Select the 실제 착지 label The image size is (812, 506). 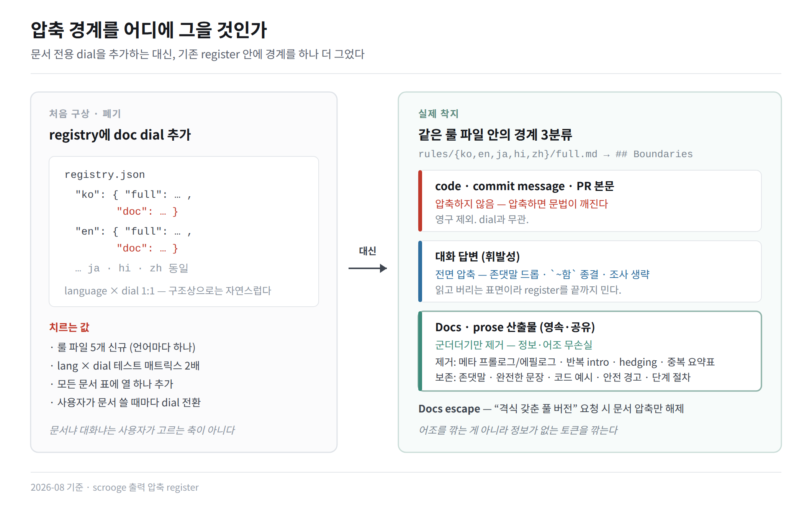(438, 113)
